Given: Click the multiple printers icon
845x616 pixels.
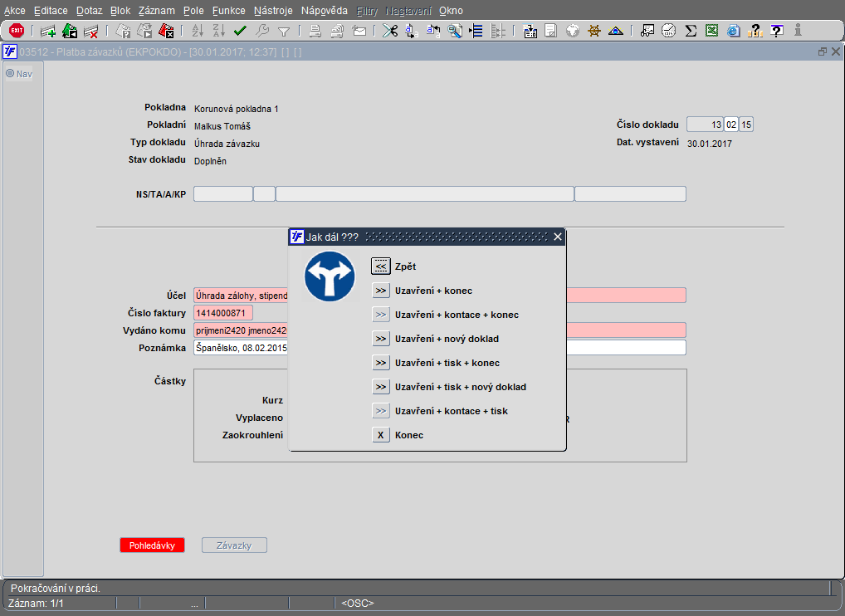Looking at the screenshot, I should [x=337, y=31].
